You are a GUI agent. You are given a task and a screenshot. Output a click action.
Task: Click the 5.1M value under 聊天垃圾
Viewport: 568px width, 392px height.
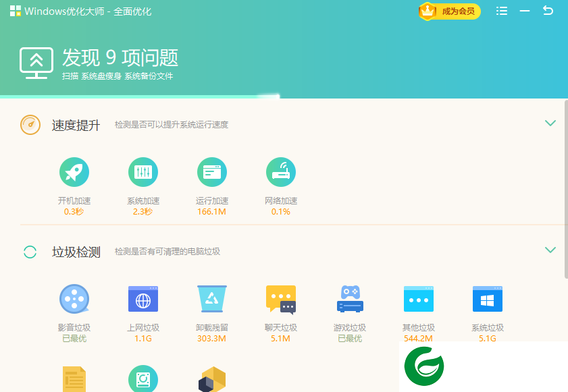(281, 339)
